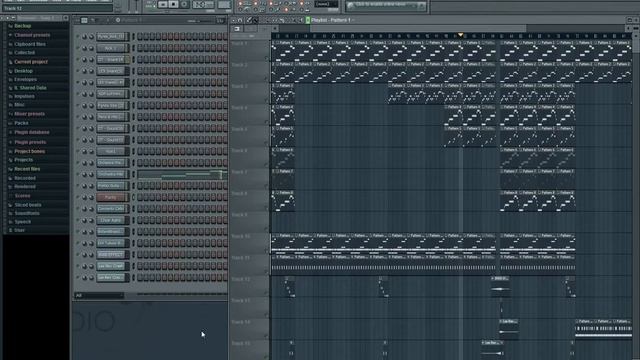
Task: Select the Track 1 header in Playlist
Action: (249, 51)
